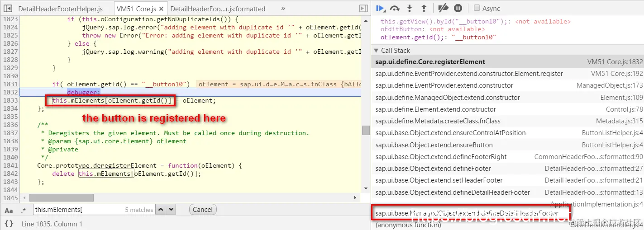Select Element.extend.constructor stack frame
The image size is (644, 230).
click(x=507, y=109)
